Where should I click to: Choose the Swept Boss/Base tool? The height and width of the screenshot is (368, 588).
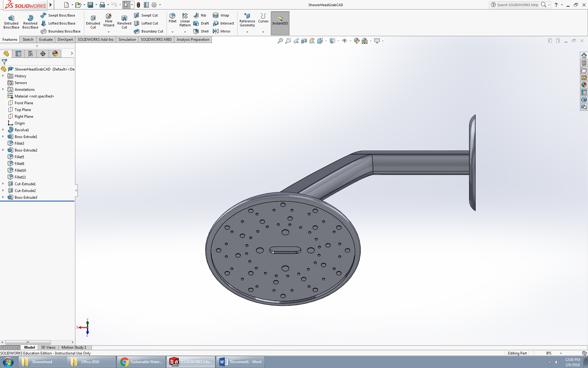tap(58, 15)
